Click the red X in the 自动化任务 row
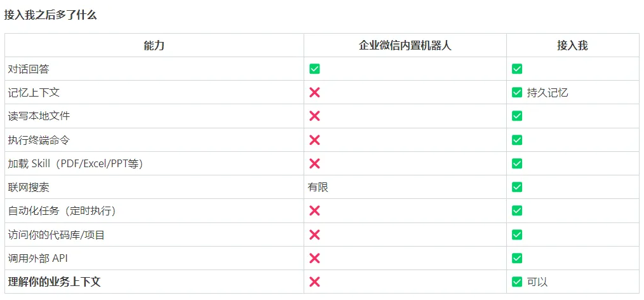 point(314,210)
